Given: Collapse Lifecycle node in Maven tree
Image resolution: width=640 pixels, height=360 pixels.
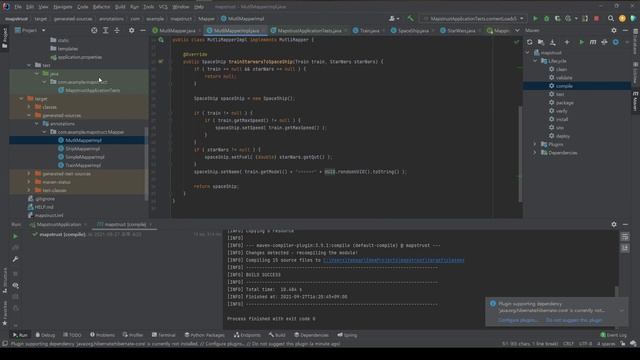Looking at the screenshot, I should (535, 61).
